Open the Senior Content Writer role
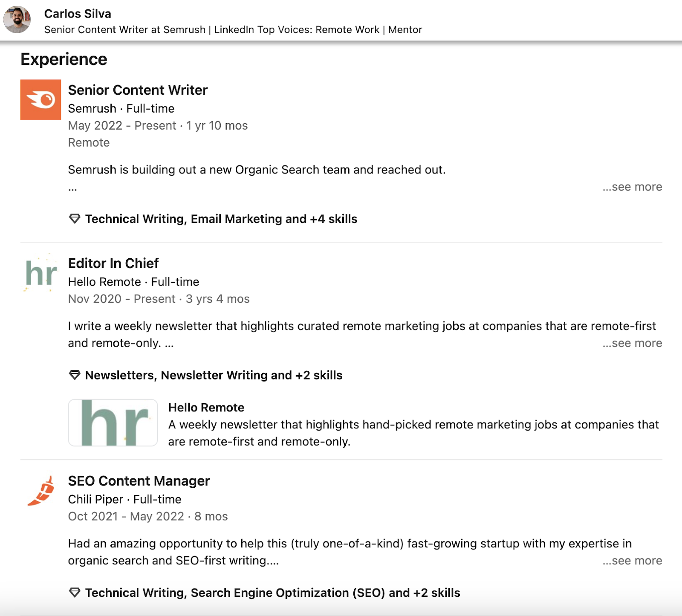Image resolution: width=682 pixels, height=616 pixels. (x=137, y=90)
